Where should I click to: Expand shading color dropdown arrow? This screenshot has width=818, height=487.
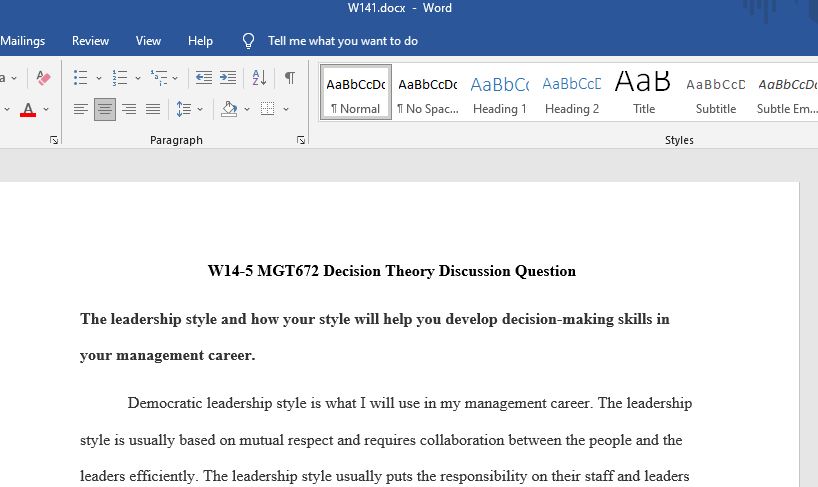247,109
